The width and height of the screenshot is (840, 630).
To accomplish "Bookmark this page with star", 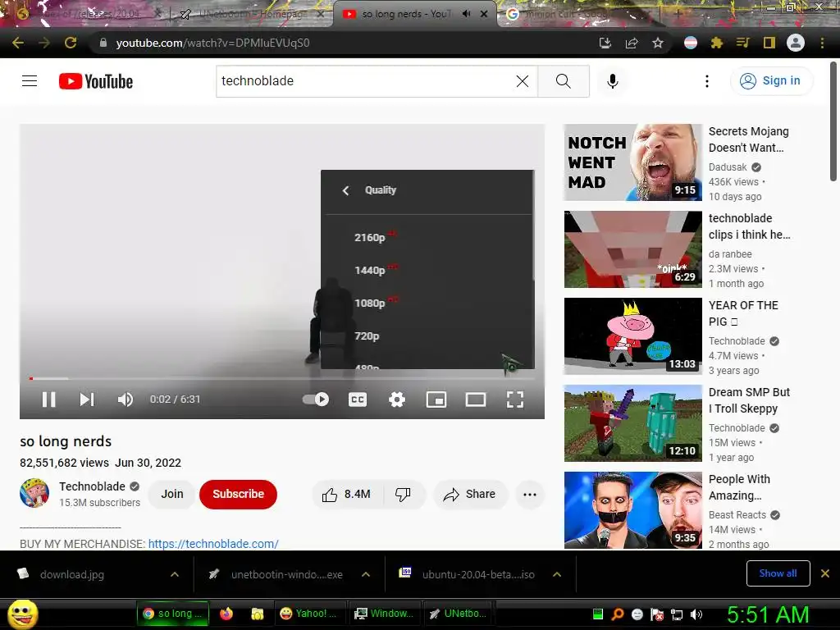I will 658,43.
